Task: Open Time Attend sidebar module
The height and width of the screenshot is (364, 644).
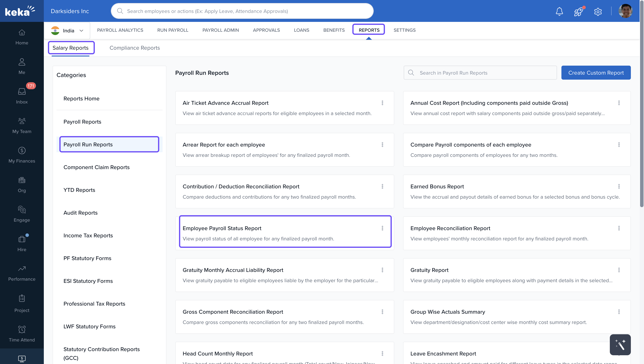Action: point(22,334)
